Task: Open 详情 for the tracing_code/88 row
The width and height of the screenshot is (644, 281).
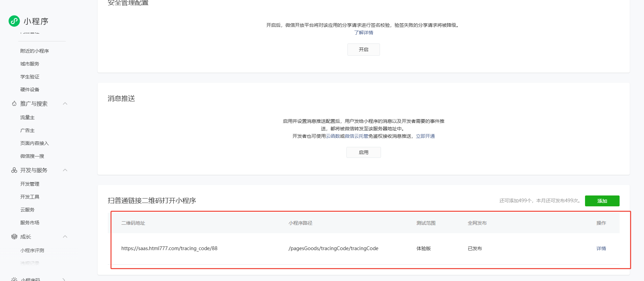Action: (601, 248)
